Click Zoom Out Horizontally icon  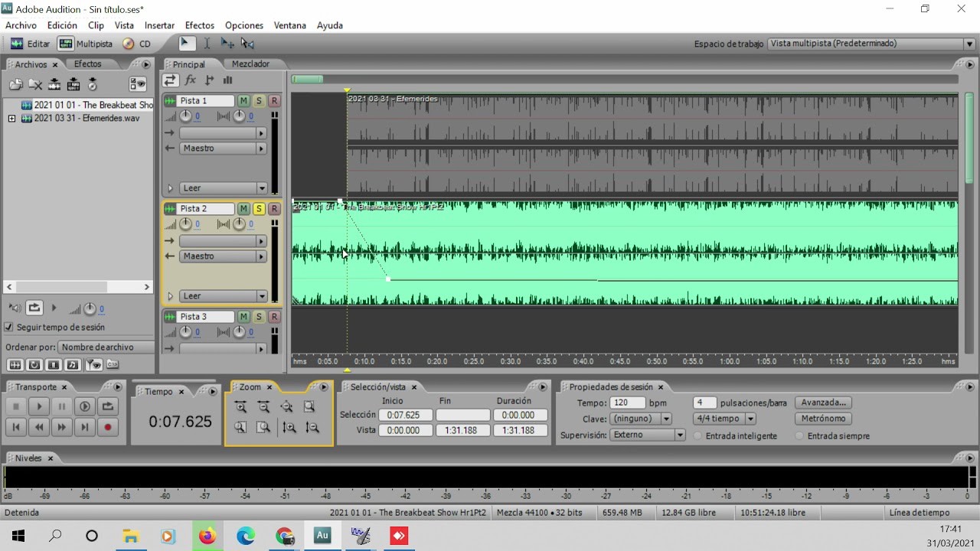263,407
